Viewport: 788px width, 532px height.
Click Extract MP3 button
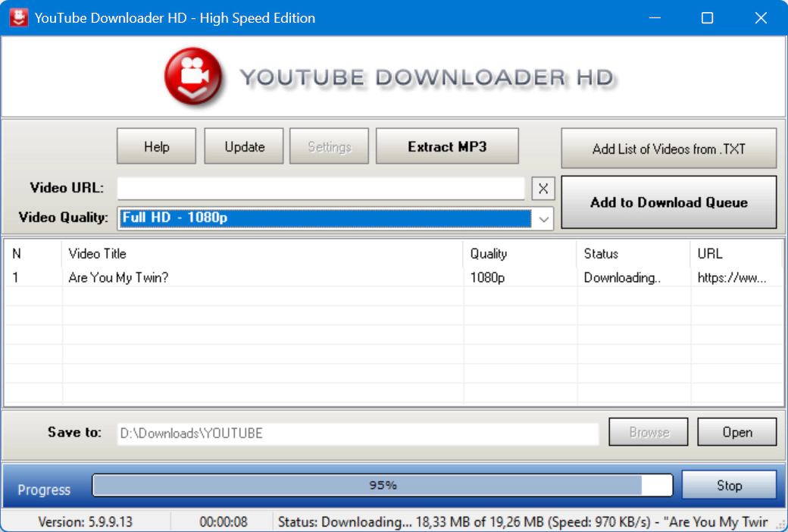coord(447,146)
